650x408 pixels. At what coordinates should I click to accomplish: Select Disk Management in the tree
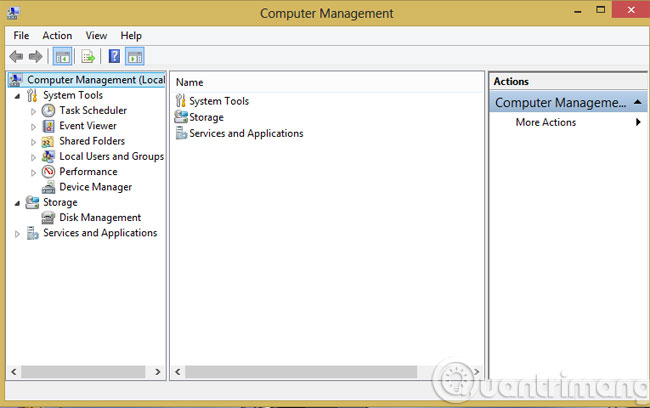(100, 217)
